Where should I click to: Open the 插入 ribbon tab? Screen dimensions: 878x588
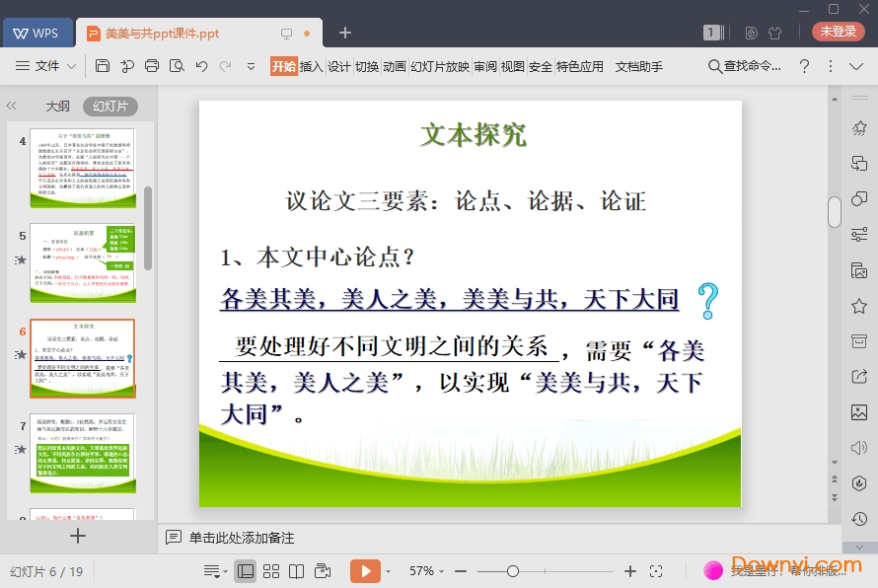[311, 66]
